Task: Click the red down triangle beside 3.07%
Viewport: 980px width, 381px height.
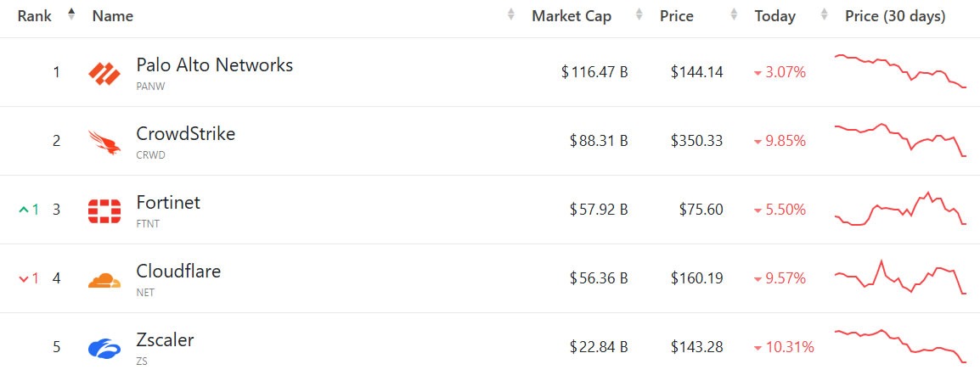Action: (x=758, y=73)
